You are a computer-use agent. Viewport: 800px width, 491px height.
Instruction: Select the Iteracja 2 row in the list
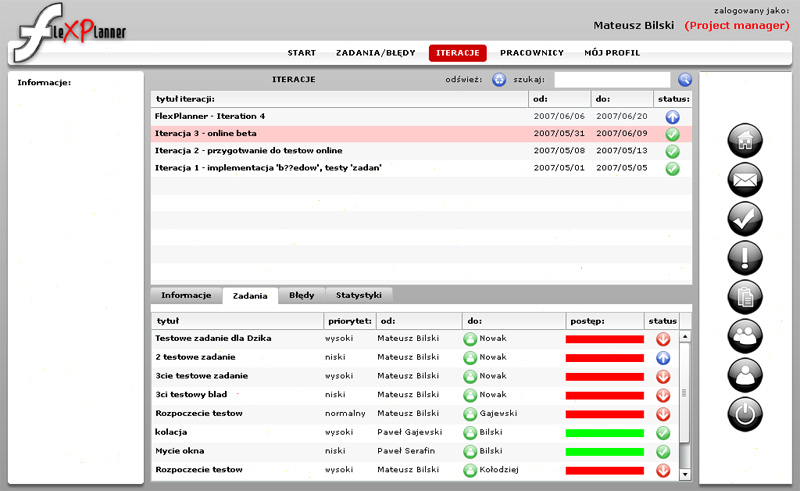pos(339,151)
